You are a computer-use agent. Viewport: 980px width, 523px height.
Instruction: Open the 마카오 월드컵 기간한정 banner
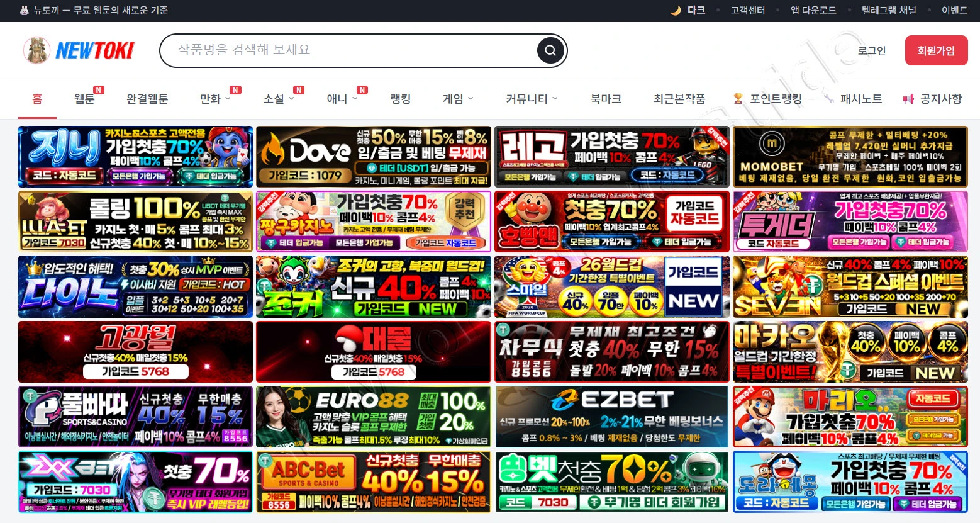850,352
